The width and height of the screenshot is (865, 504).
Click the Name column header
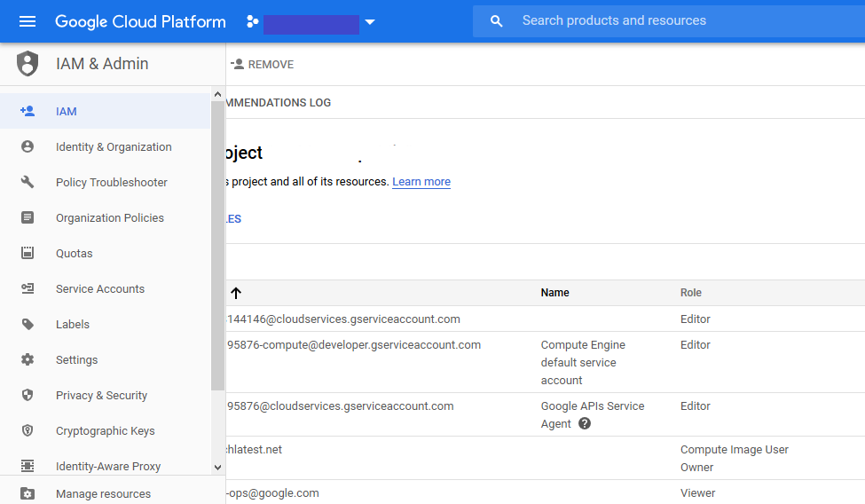point(555,293)
